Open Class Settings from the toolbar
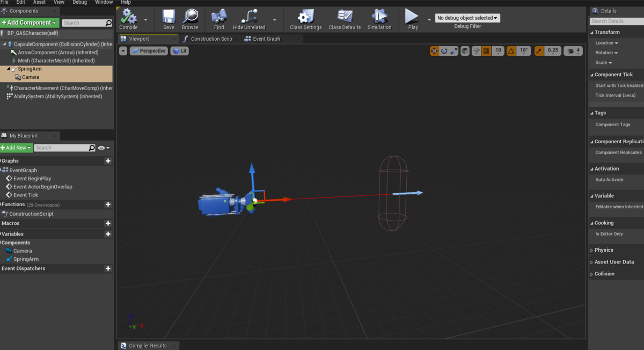644x350 pixels. [306, 16]
